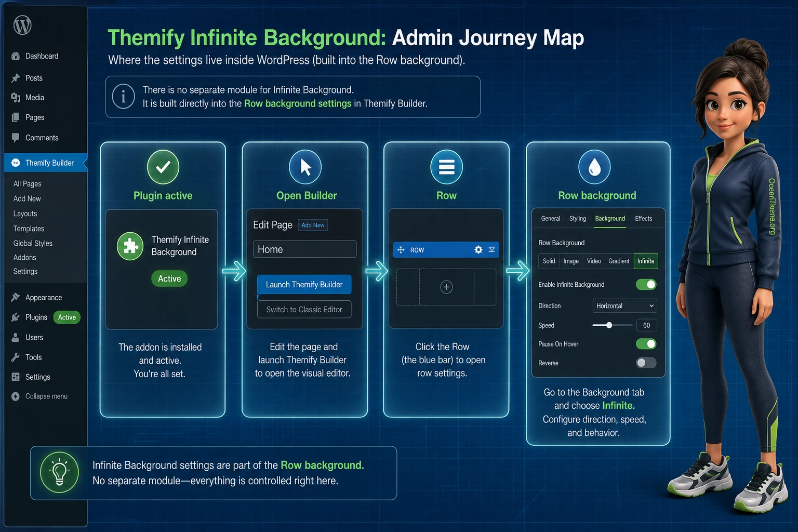Select the Background tab

click(x=610, y=219)
